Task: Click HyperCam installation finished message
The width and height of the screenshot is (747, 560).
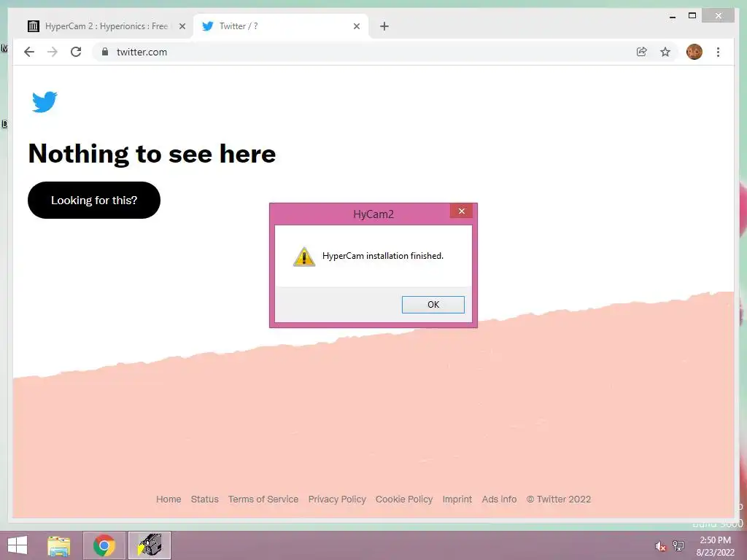Action: 383,256
